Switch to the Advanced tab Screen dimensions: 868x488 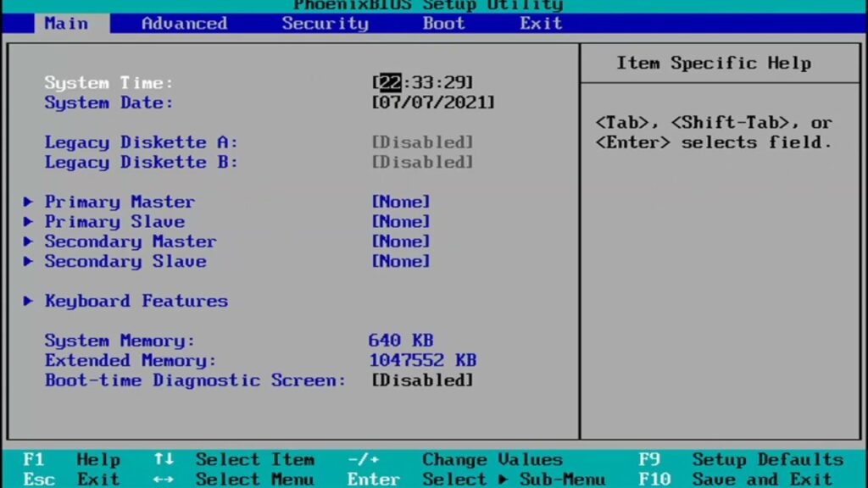pyautogui.click(x=183, y=24)
